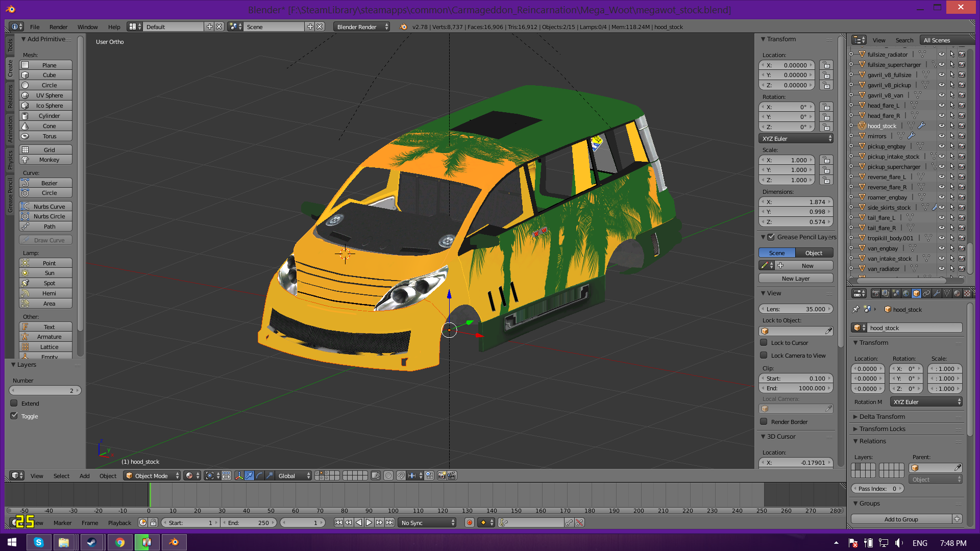Open the Blender Render engine dropdown
The height and width of the screenshot is (551, 980).
click(361, 27)
